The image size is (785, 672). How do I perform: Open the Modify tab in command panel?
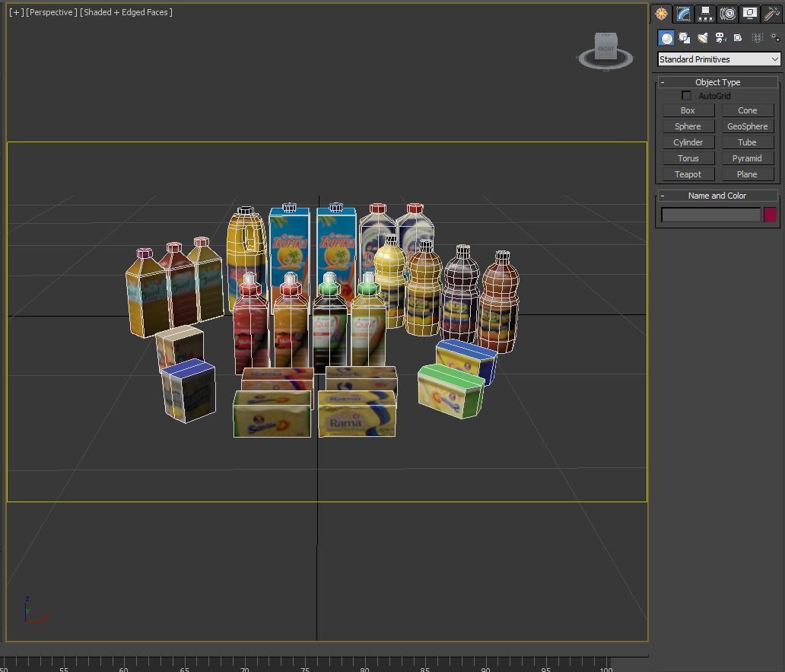coord(683,14)
